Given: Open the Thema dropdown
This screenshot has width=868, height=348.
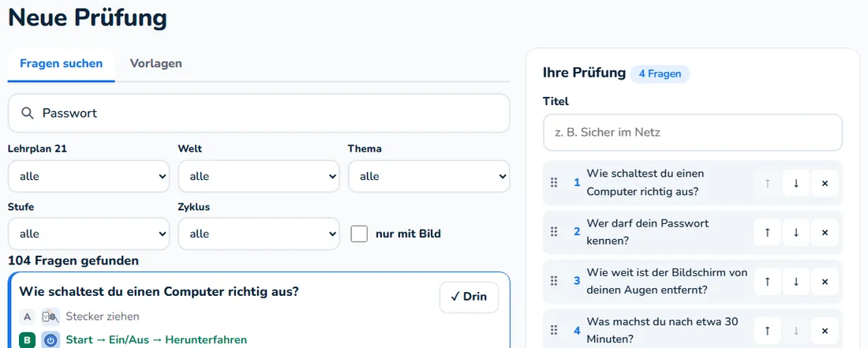Looking at the screenshot, I should tap(429, 177).
